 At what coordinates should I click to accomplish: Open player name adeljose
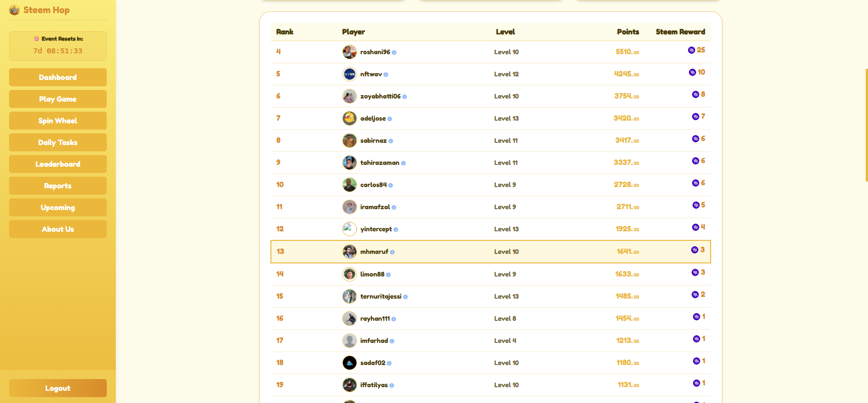coord(373,118)
